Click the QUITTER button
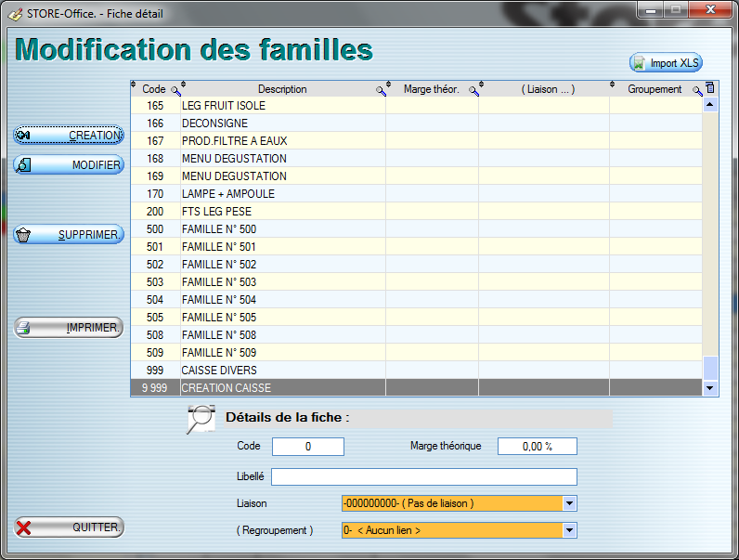This screenshot has height=560, width=739. [x=69, y=527]
